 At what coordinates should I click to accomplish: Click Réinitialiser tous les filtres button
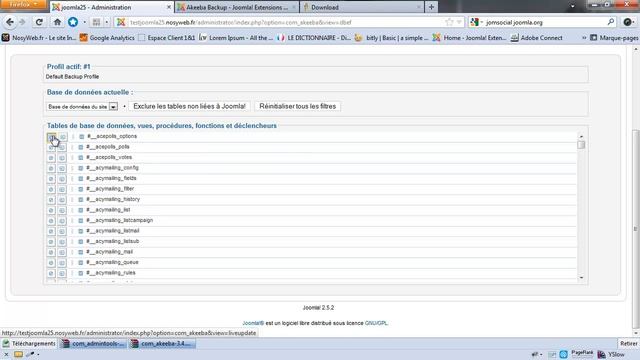coord(298,106)
